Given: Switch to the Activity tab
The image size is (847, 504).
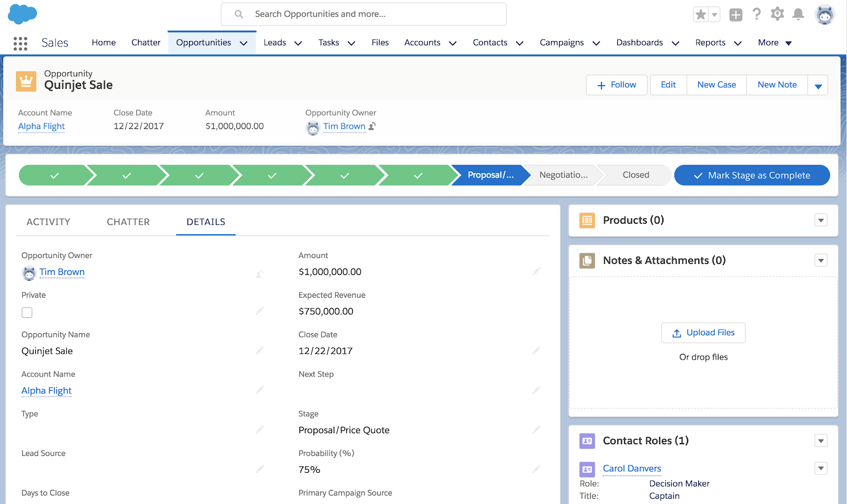Looking at the screenshot, I should point(48,222).
